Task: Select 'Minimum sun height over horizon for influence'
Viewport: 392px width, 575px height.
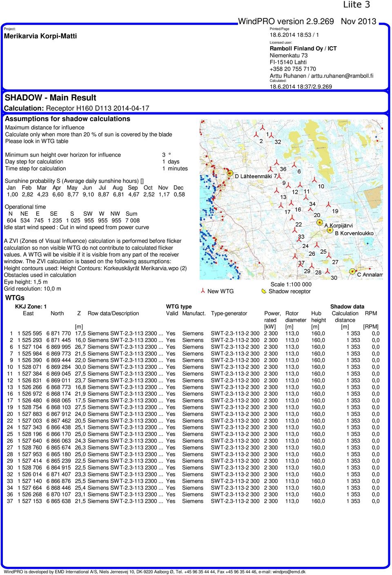Action: point(63,155)
